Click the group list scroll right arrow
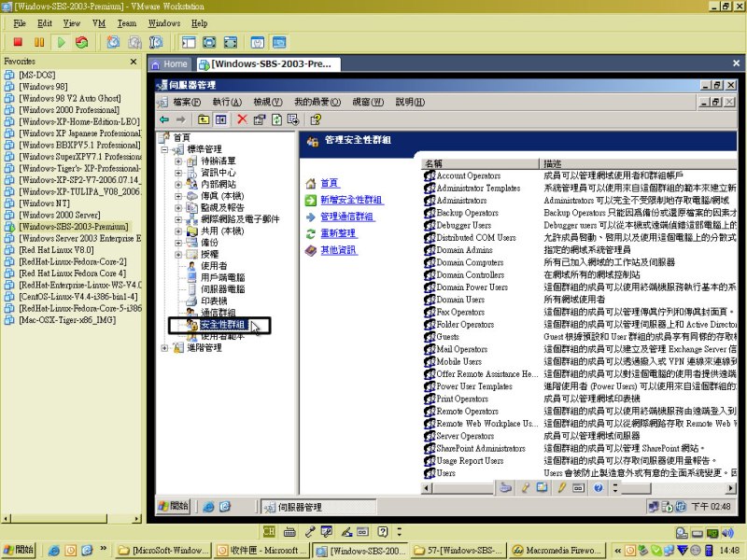This screenshot has width=747, height=560. point(731,488)
